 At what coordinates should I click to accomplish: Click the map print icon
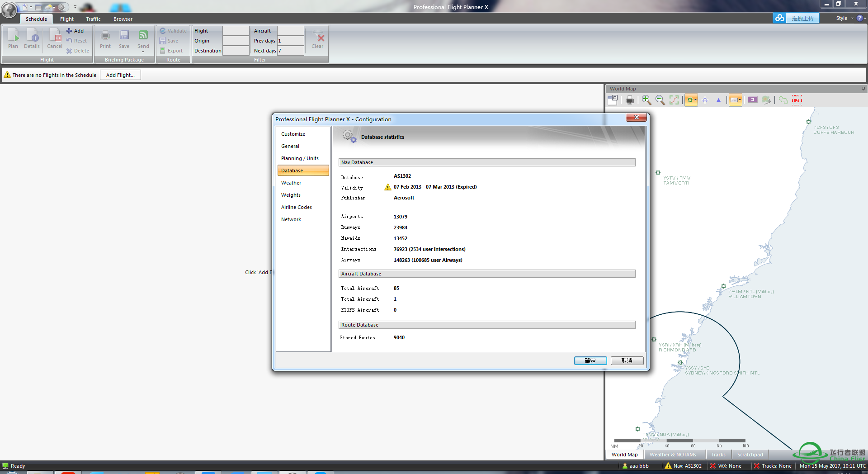tap(629, 100)
